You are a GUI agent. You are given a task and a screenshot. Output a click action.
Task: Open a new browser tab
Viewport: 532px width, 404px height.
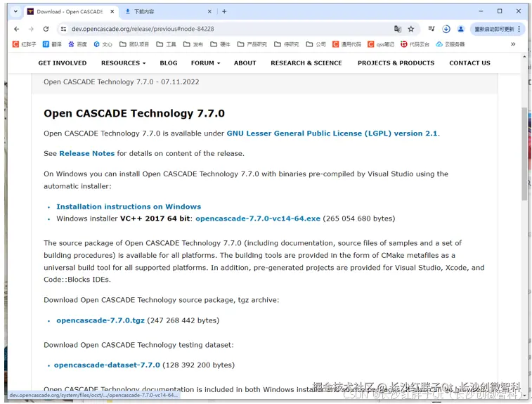click(x=224, y=11)
